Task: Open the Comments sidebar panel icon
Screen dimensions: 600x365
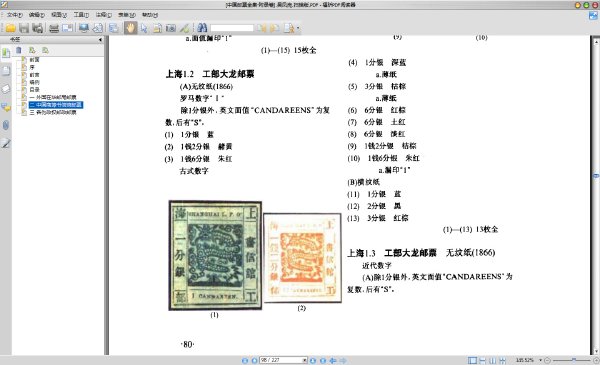Action: pyautogui.click(x=6, y=107)
